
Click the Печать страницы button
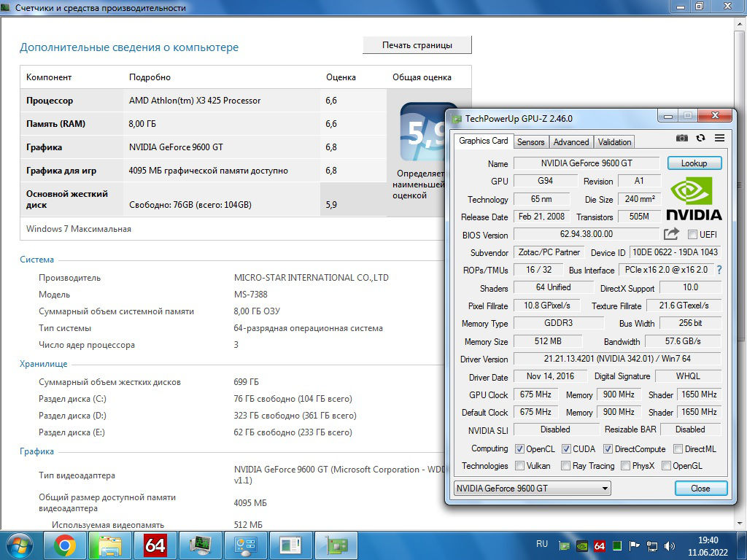pyautogui.click(x=417, y=45)
